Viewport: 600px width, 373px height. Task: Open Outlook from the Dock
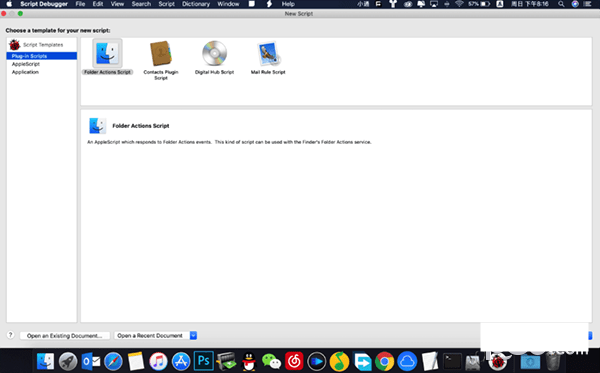91,361
